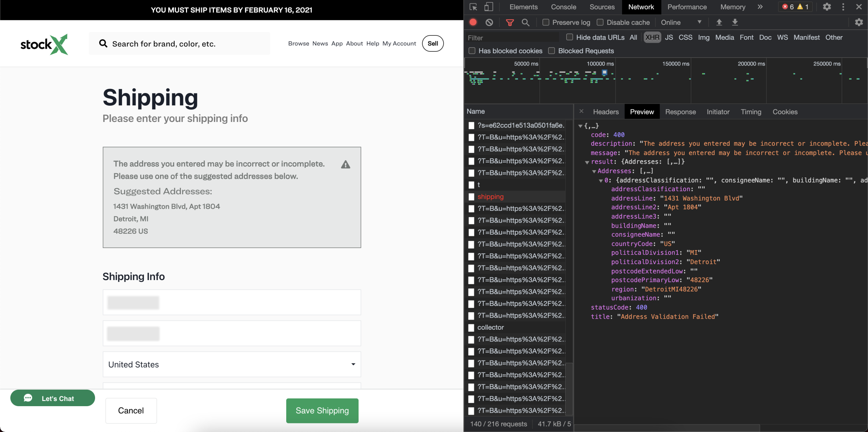
Task: Show more DevTools tabs chevron
Action: tap(760, 7)
